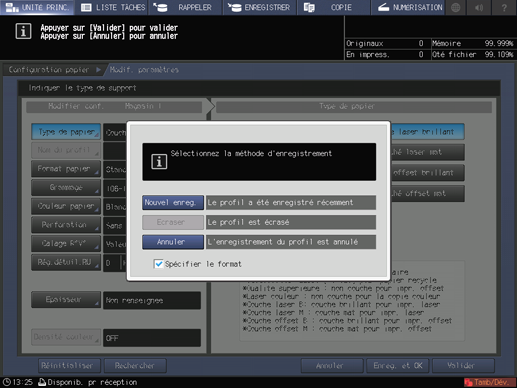Screen dimensions: 517x388
Task: Click the Type de papier panel header
Action: [354, 107]
